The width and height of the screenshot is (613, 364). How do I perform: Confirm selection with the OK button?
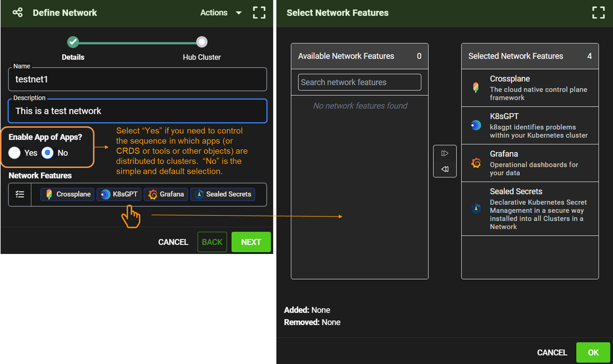tap(593, 353)
